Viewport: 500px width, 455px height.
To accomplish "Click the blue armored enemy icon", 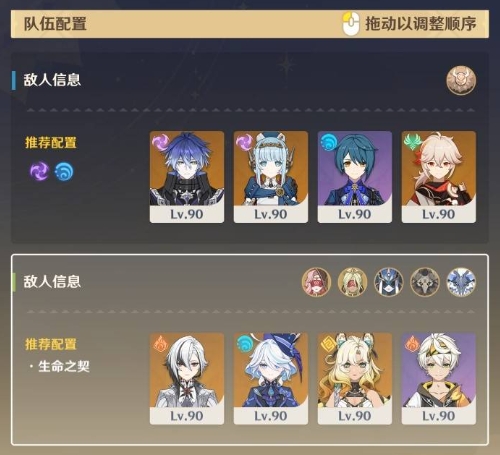I will 388,282.
